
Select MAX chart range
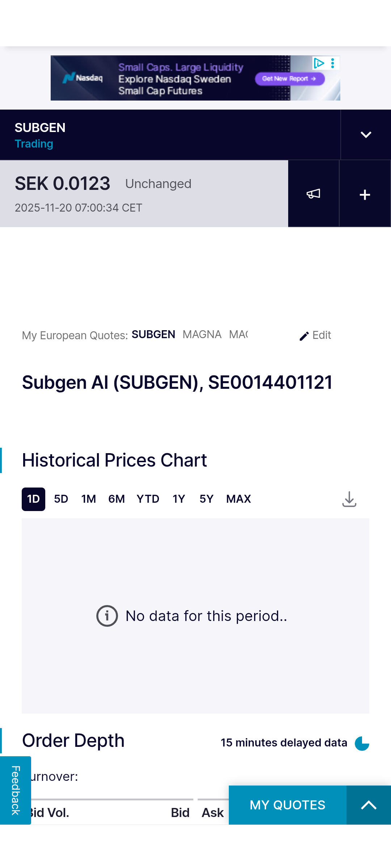(239, 499)
